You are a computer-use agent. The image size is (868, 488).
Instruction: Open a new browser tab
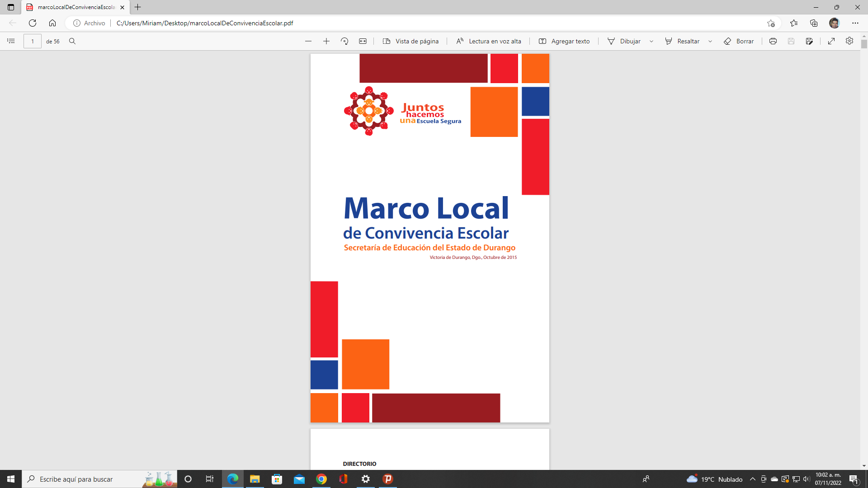pyautogui.click(x=138, y=7)
